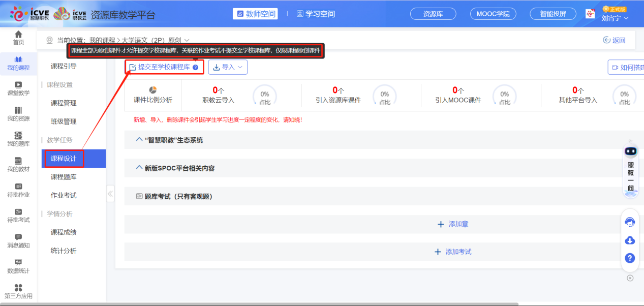
Task: Click the 返回 back link
Action: [614, 40]
